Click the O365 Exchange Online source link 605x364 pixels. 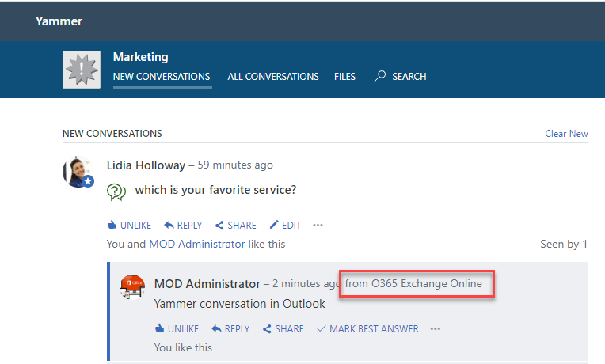426,283
